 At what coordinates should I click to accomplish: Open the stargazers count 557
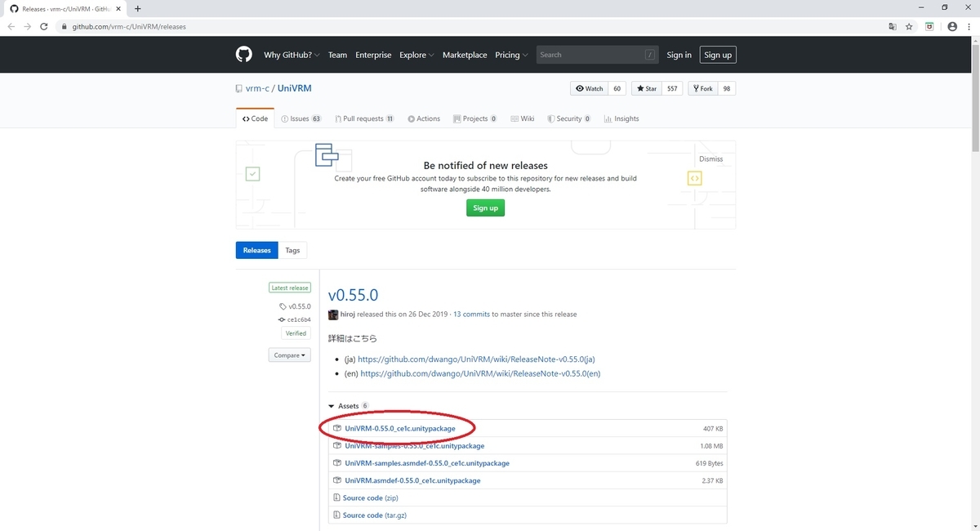672,88
